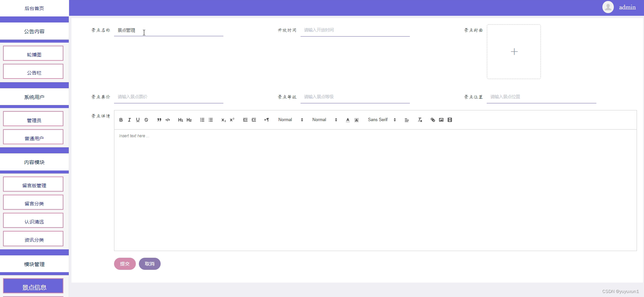Decrease indent of text
The width and height of the screenshot is (644, 297).
coord(245,120)
